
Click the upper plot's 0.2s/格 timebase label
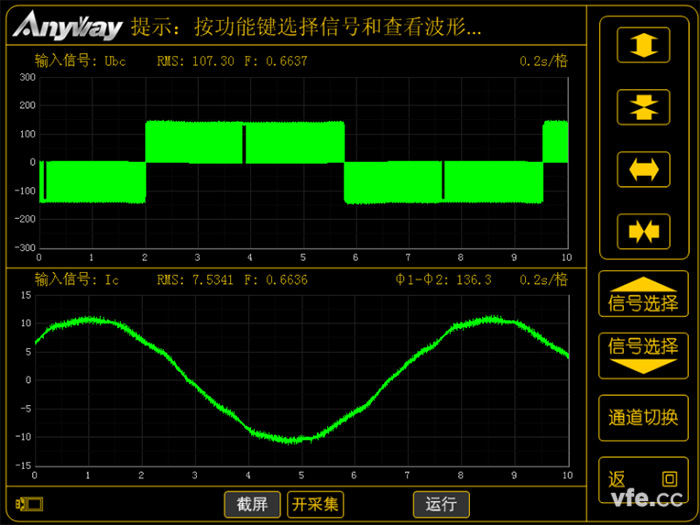click(x=543, y=61)
